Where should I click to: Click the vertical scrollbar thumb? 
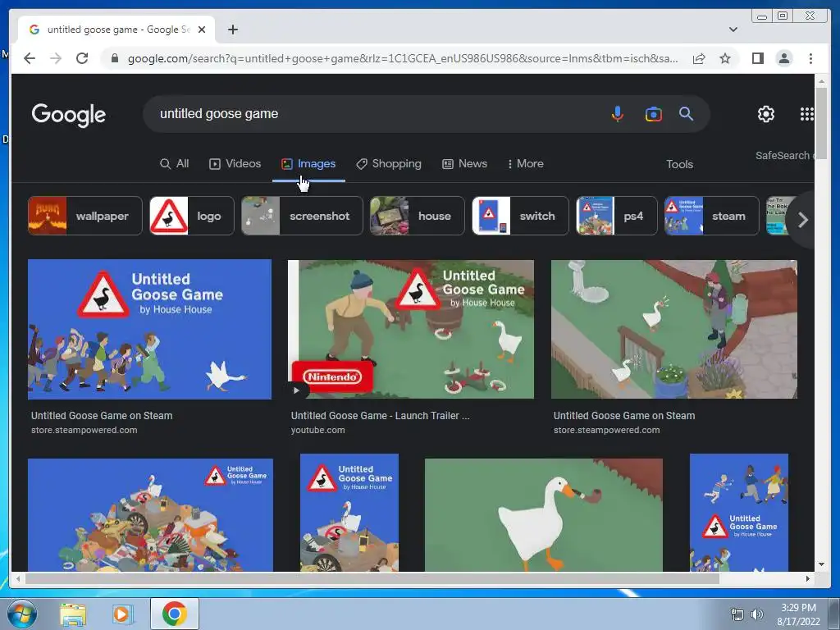tap(821, 123)
